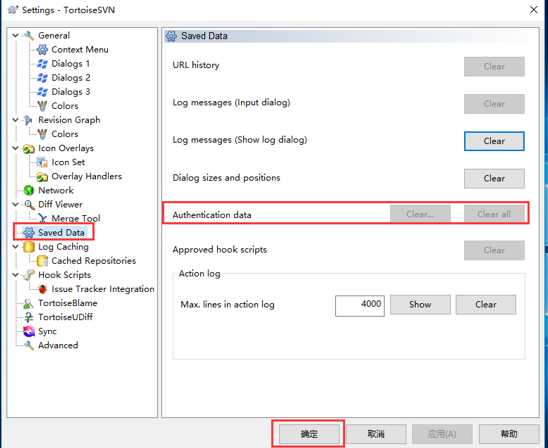Close the Settings window
Screen dimensions: 548x448
tap(533, 10)
